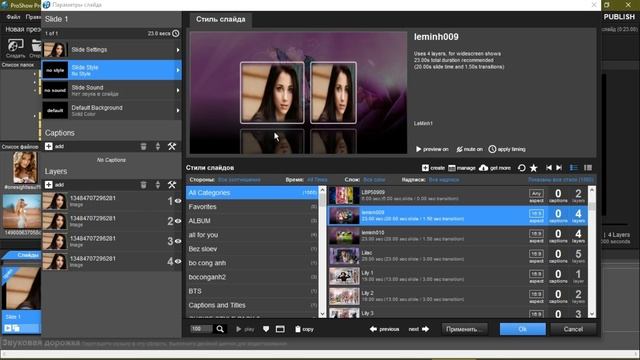Select the Lily 1 style row
This screenshot has height=360, width=640.
[x=458, y=276]
